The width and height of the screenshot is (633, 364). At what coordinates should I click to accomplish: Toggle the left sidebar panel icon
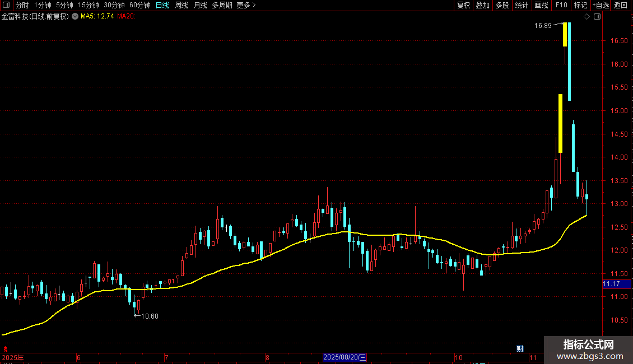[6, 5]
